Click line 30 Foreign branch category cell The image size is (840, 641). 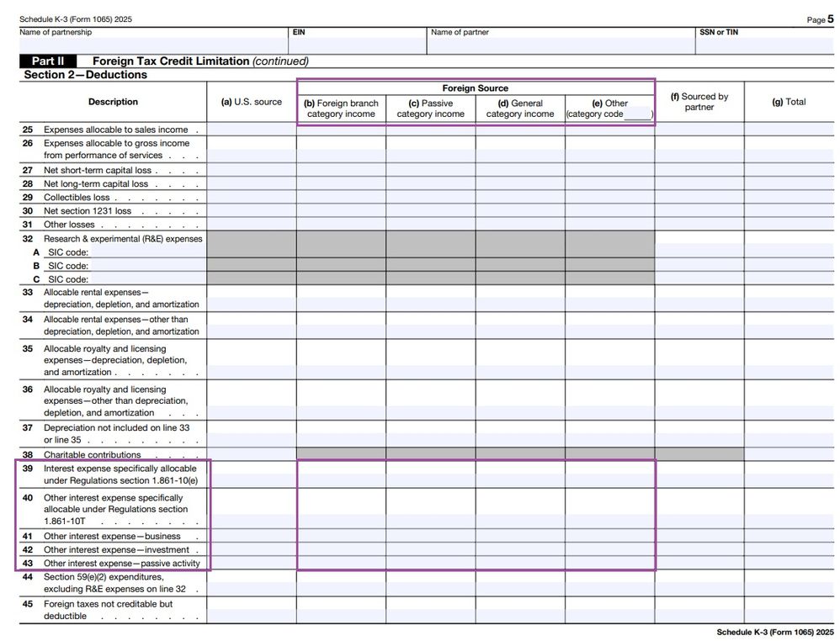[341, 211]
